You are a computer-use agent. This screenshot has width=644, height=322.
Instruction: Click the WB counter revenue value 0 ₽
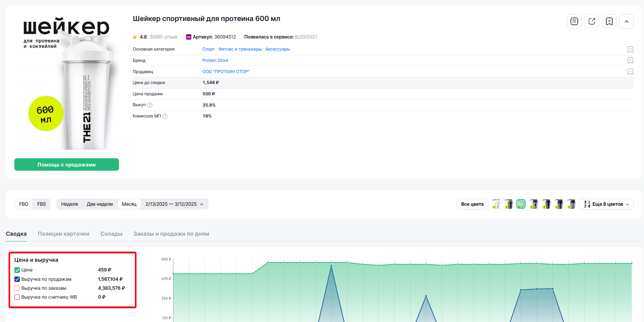[x=102, y=297]
